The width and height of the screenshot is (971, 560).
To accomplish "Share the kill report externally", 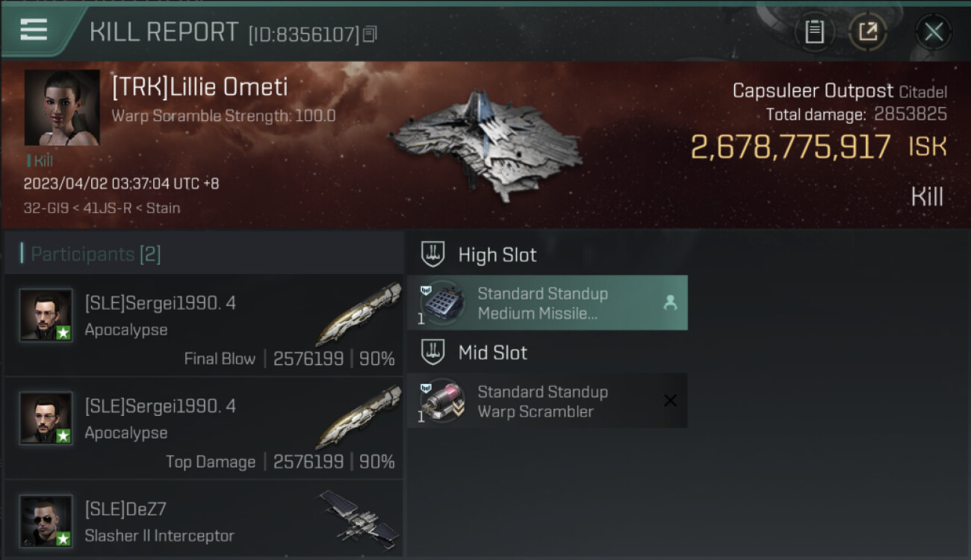I will pos(867,31).
